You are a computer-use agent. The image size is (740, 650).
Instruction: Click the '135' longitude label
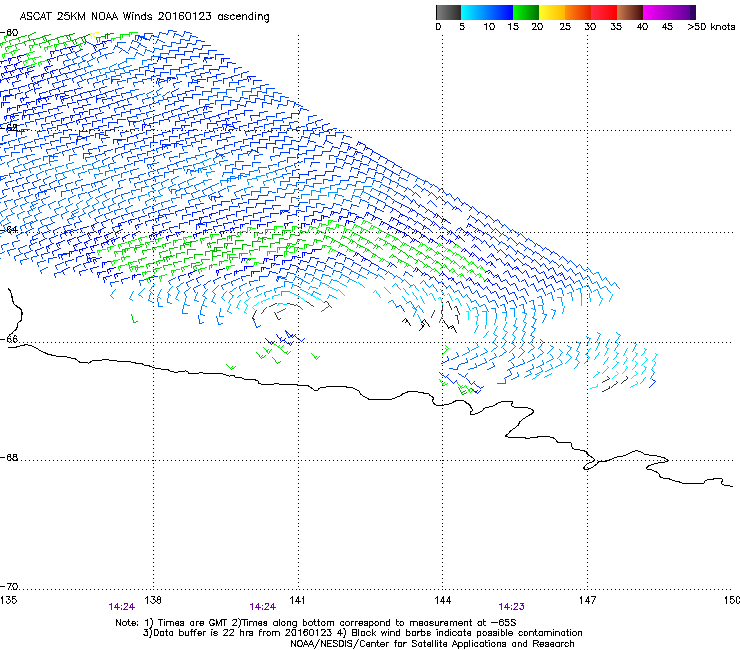(x=8, y=599)
